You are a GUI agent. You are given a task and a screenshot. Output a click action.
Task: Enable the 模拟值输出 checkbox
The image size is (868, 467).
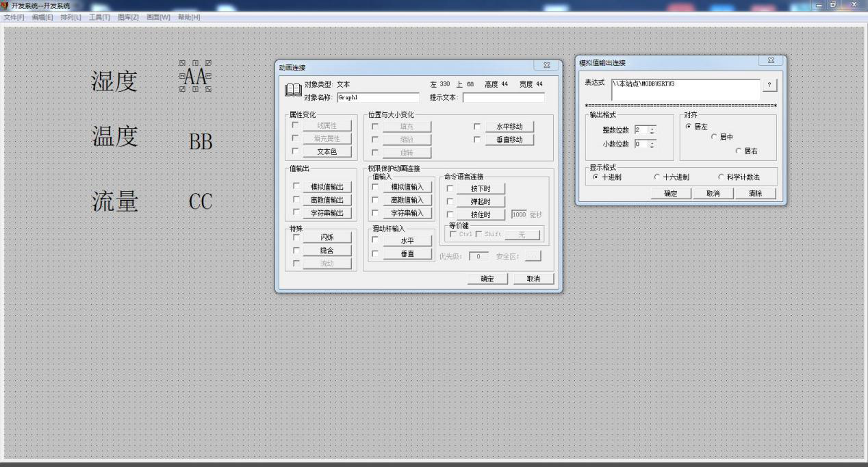(x=296, y=186)
